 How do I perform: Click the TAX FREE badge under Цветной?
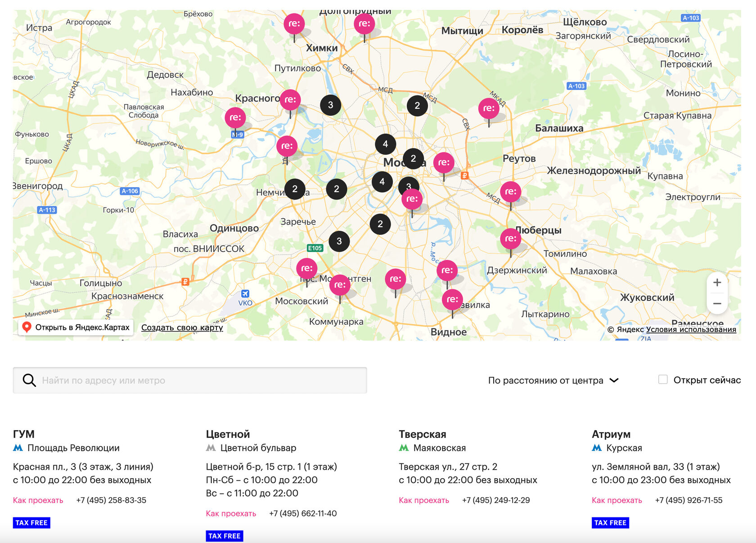click(225, 536)
